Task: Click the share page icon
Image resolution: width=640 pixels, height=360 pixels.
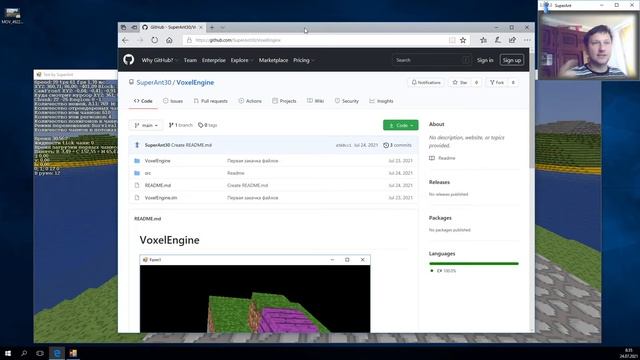Action: pyautogui.click(x=512, y=40)
